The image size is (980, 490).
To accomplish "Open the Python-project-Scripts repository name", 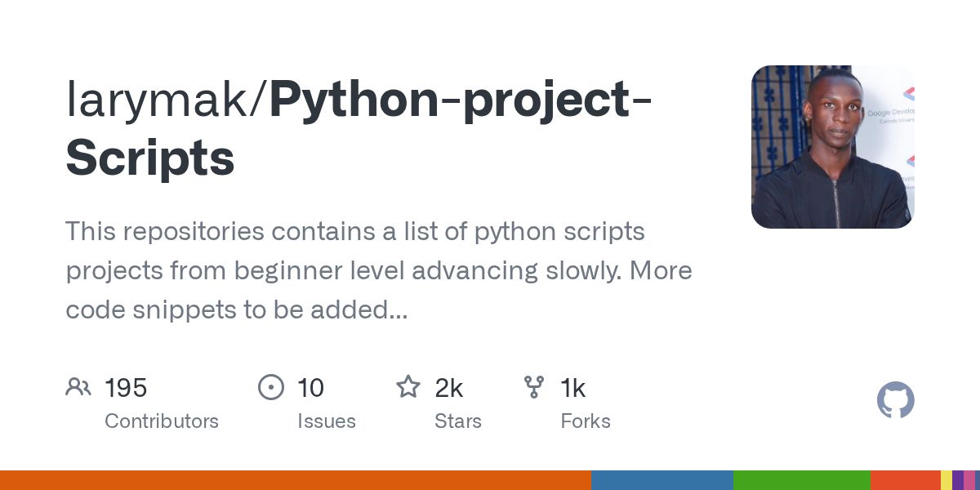I will coord(359,128).
